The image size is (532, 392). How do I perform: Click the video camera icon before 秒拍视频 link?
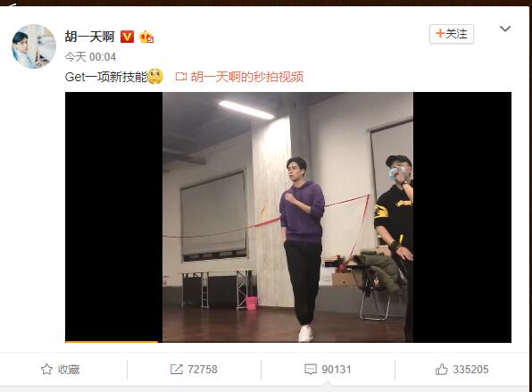pos(181,77)
